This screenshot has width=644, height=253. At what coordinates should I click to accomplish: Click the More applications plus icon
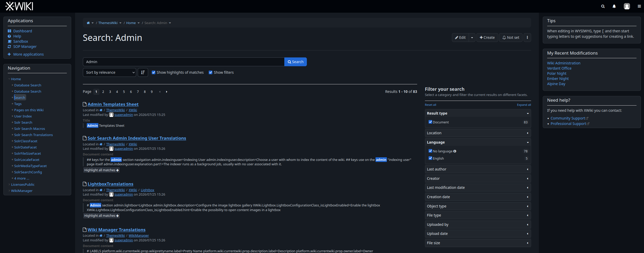point(9,54)
